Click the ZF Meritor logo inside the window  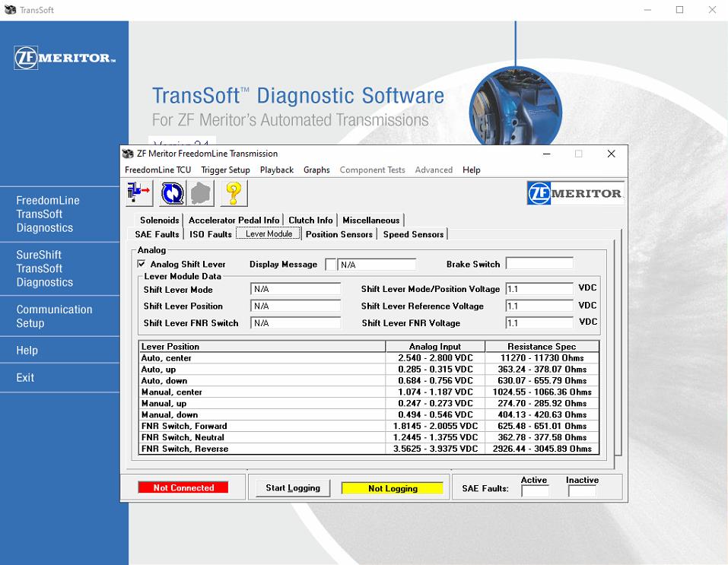click(574, 193)
